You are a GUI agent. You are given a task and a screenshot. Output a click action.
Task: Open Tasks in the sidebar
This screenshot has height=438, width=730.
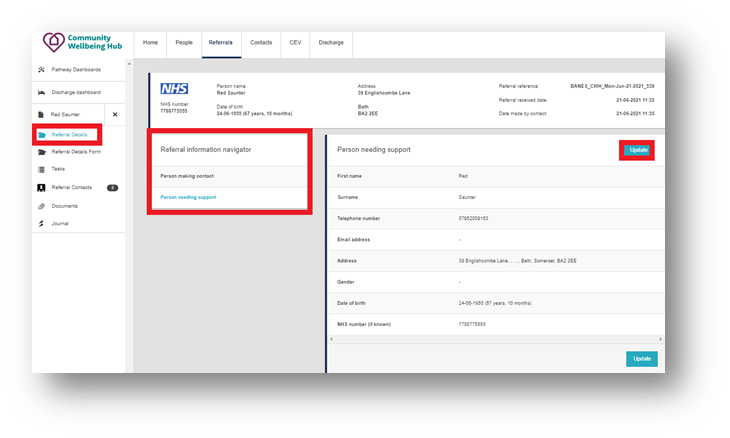click(58, 169)
